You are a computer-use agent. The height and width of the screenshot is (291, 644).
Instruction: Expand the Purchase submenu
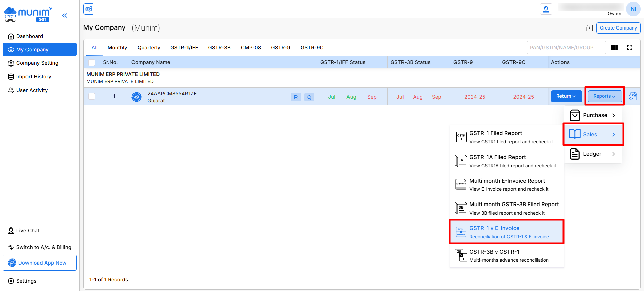593,115
